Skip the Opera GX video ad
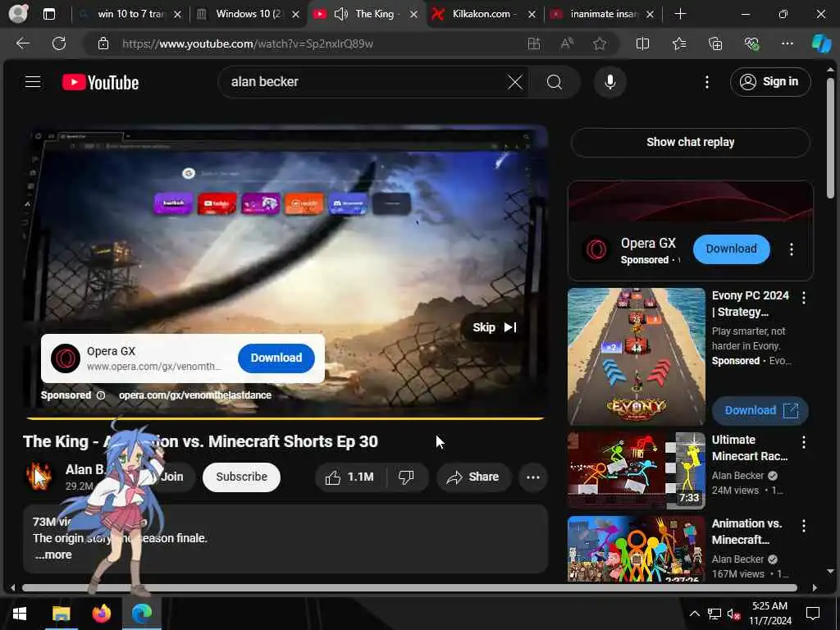 pos(494,327)
